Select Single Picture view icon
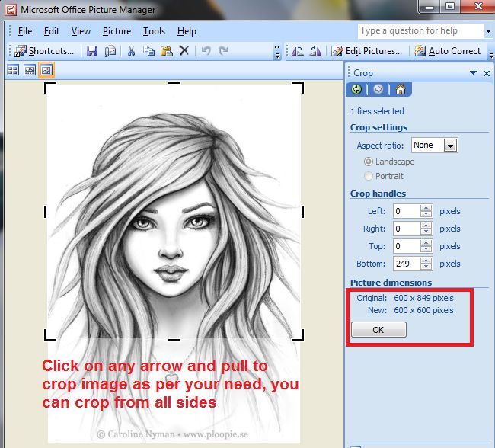The image size is (495, 448). pyautogui.click(x=46, y=70)
